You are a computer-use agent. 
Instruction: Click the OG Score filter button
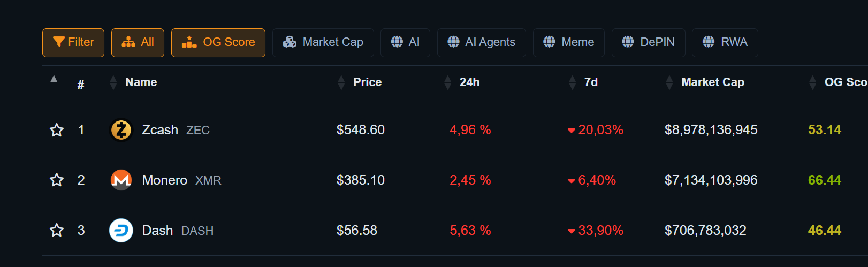[218, 42]
